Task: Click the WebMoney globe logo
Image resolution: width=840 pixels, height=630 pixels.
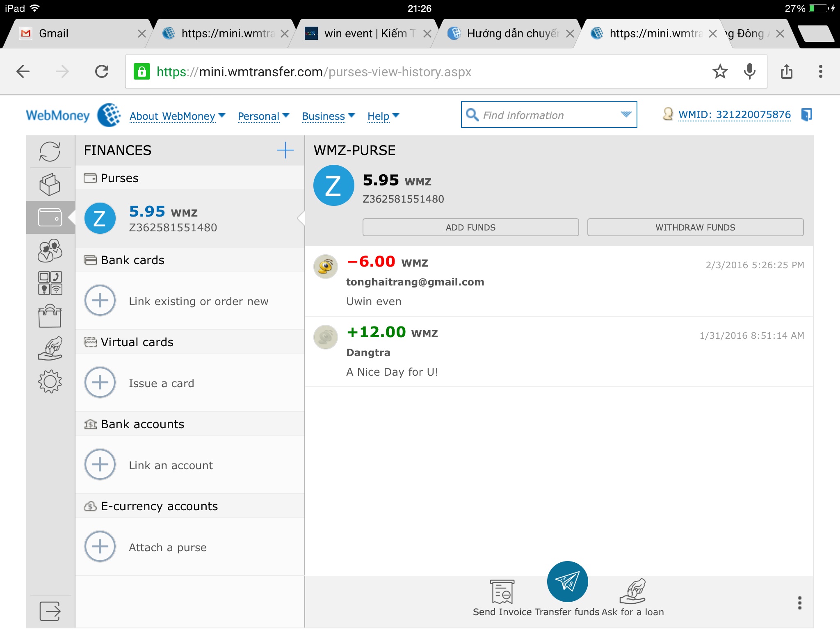Action: (109, 115)
